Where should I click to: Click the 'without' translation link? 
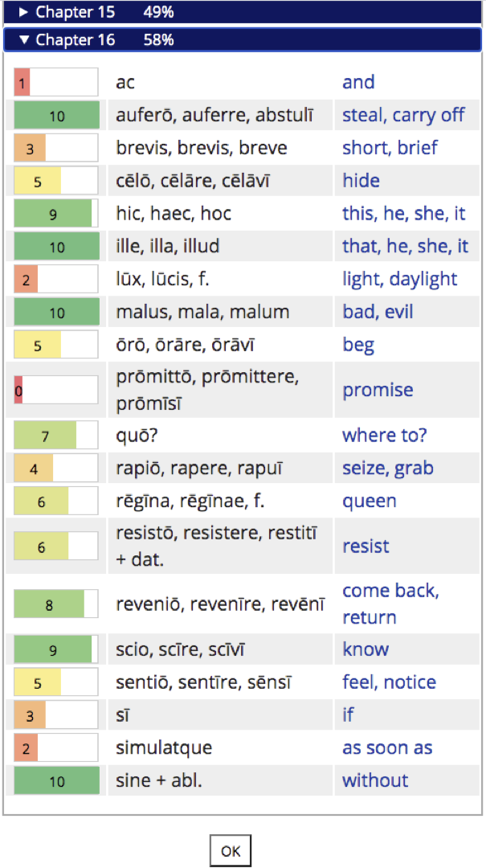coord(375,780)
